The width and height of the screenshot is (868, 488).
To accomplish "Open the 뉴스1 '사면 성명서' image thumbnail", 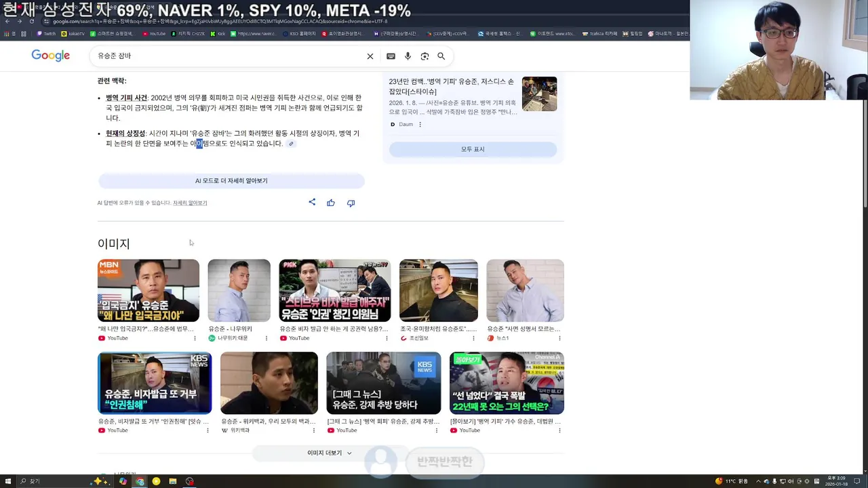I will (x=525, y=291).
